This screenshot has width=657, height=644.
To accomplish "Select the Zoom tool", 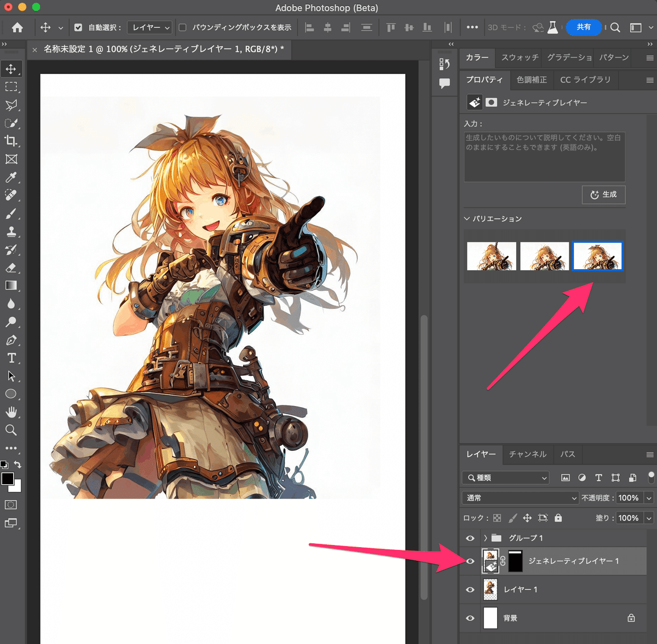I will tap(12, 430).
